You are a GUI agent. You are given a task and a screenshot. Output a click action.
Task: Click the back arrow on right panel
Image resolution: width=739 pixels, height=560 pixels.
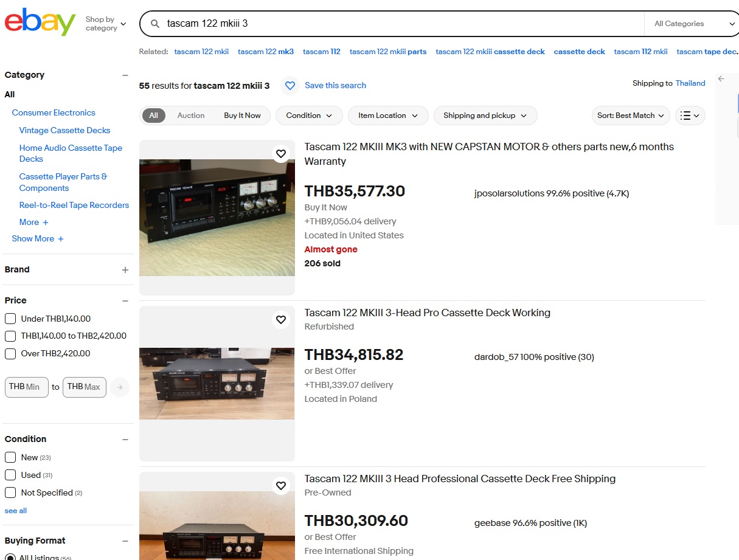click(721, 79)
